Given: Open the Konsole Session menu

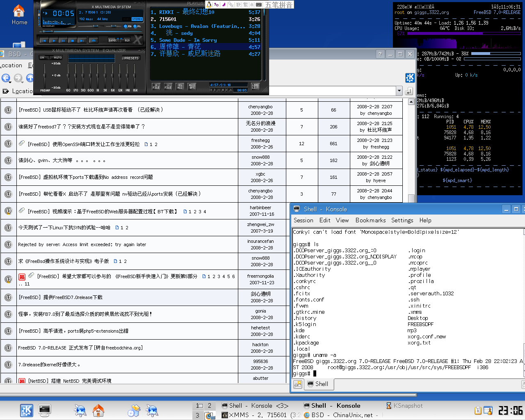Looking at the screenshot, I should 304,220.
